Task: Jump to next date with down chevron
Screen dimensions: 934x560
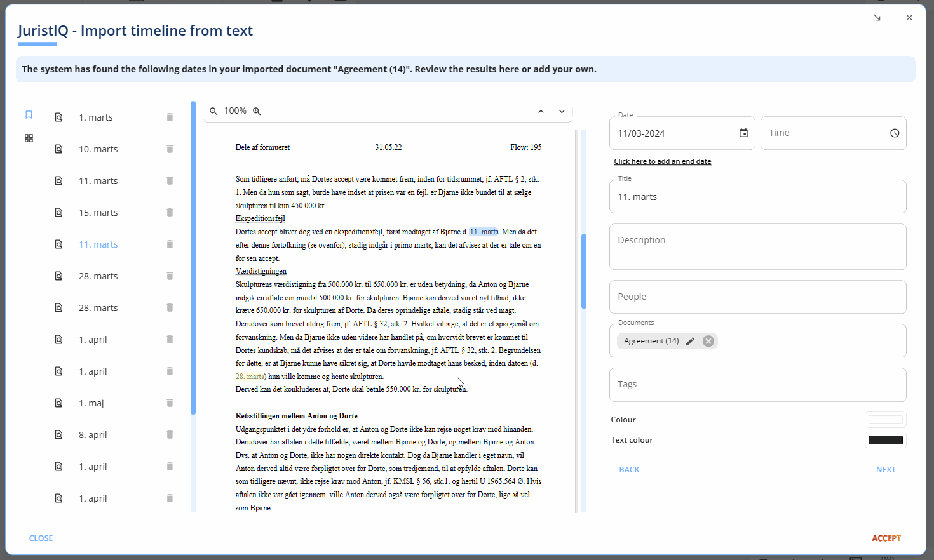Action: pyautogui.click(x=562, y=111)
